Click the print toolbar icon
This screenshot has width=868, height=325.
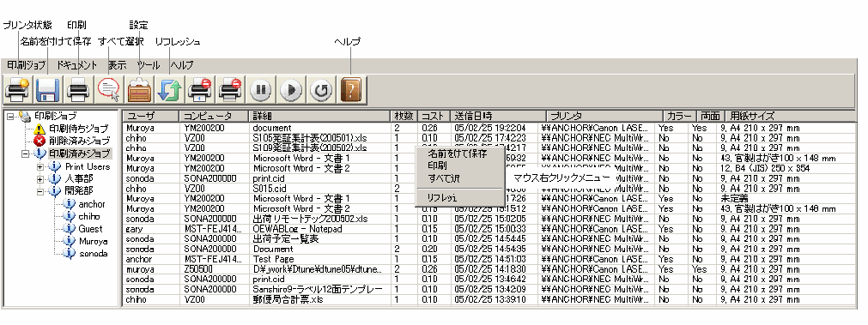(79, 89)
